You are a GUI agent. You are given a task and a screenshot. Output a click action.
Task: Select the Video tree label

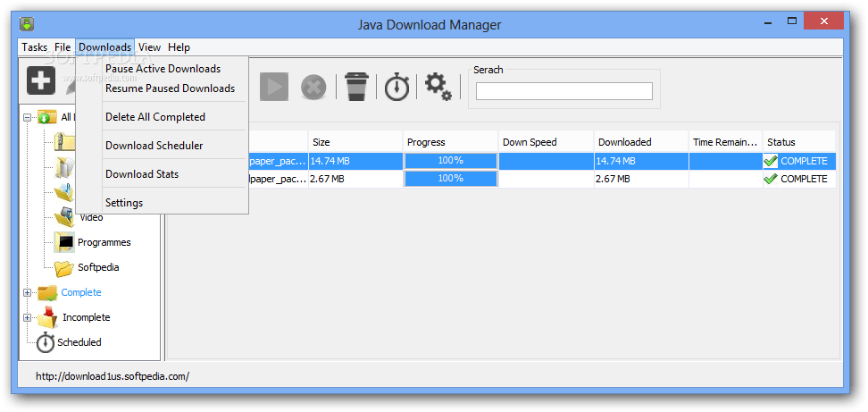click(x=91, y=217)
